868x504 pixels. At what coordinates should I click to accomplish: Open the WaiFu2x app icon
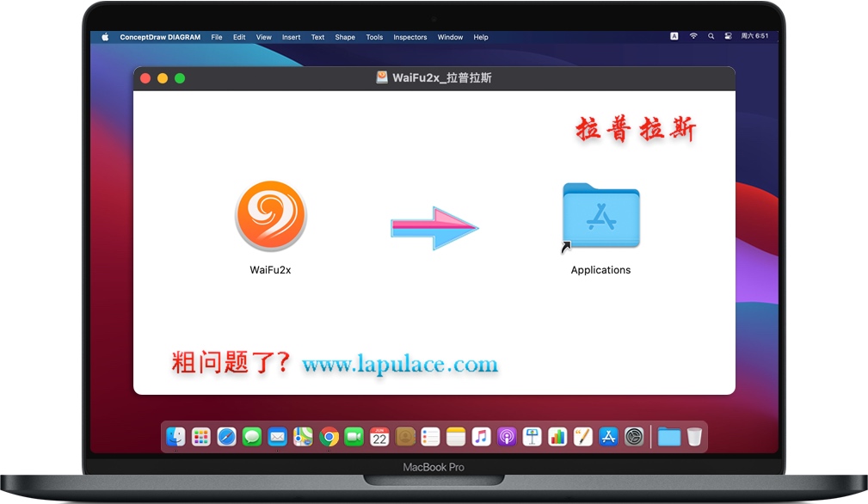coord(270,216)
